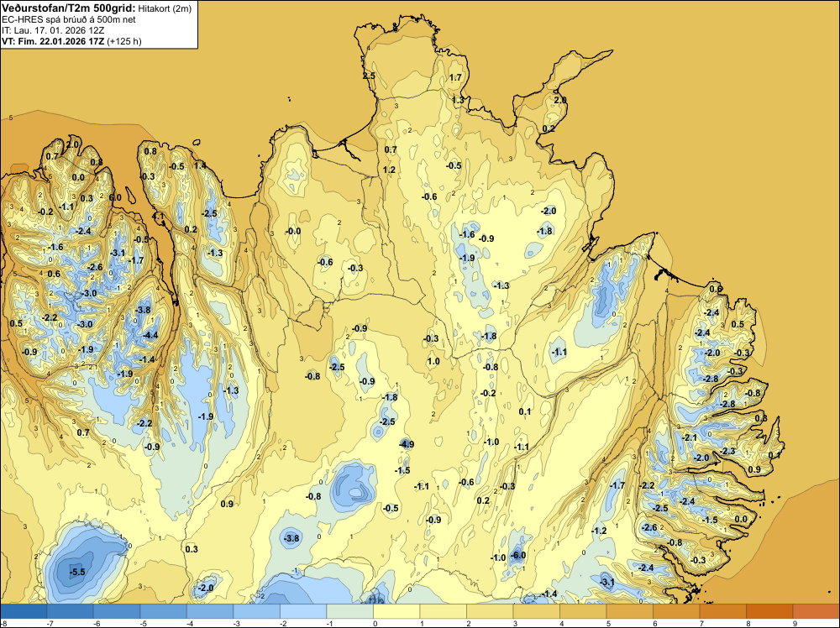Select the -2.1 temperature value
The height and width of the screenshot is (628, 840).
[690, 437]
